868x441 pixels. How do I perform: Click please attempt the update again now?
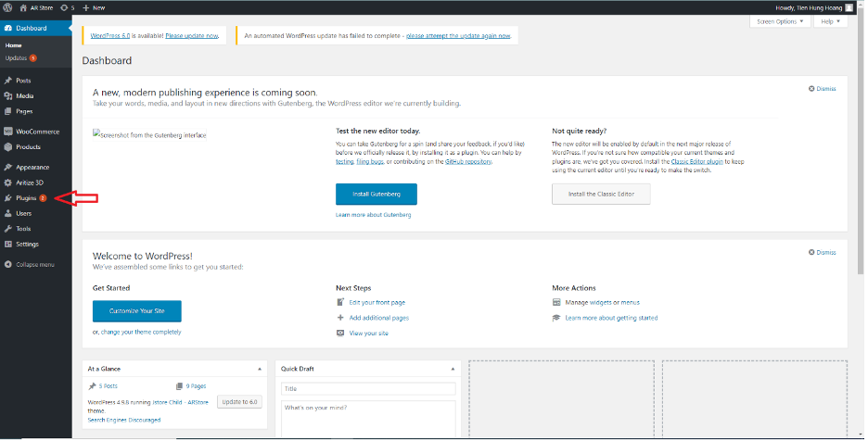[x=458, y=36]
